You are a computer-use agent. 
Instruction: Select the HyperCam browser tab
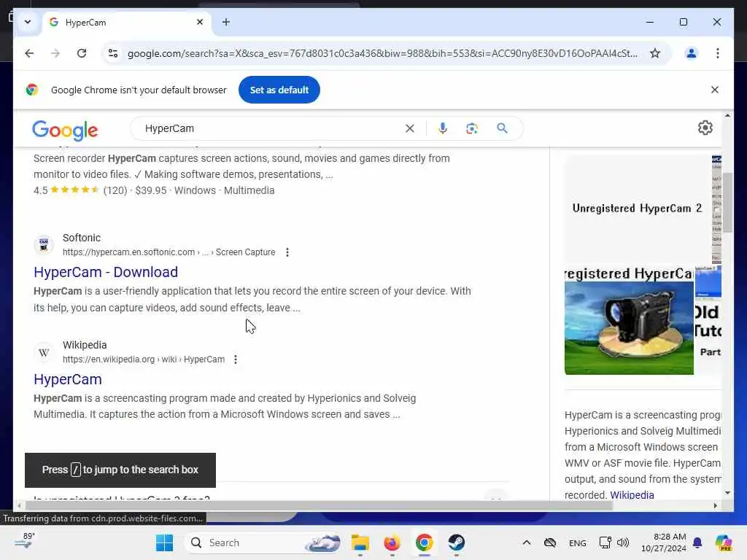coord(127,23)
